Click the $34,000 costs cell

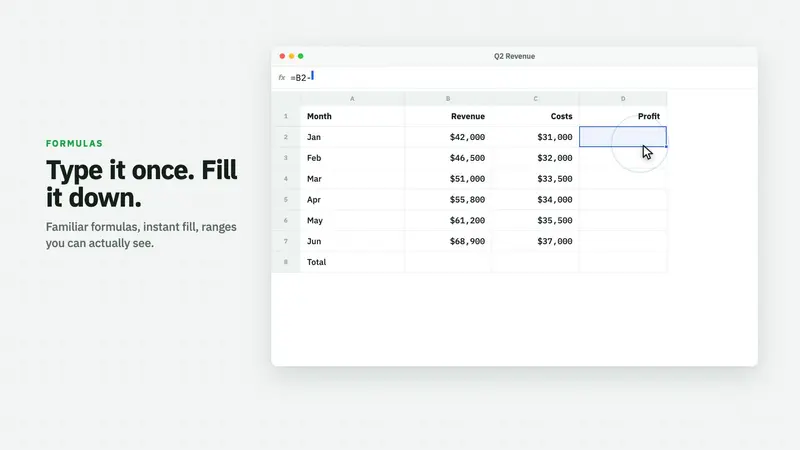click(x=536, y=199)
